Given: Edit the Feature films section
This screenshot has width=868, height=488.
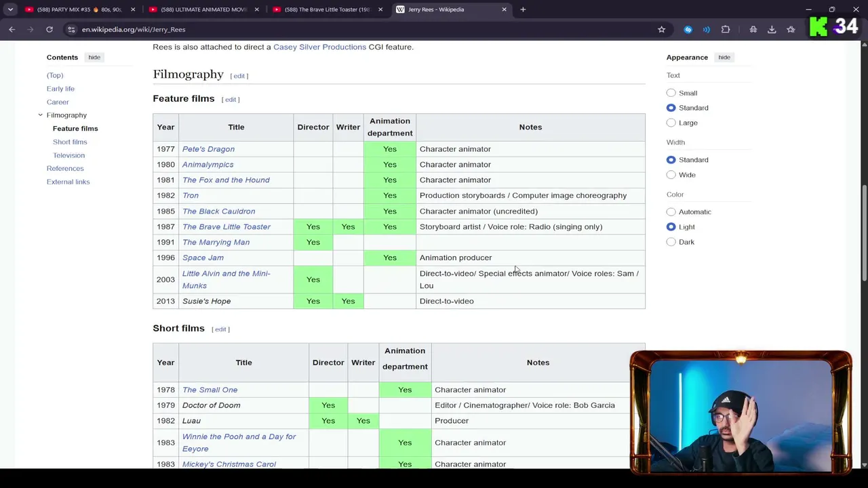Looking at the screenshot, I should coord(231,100).
